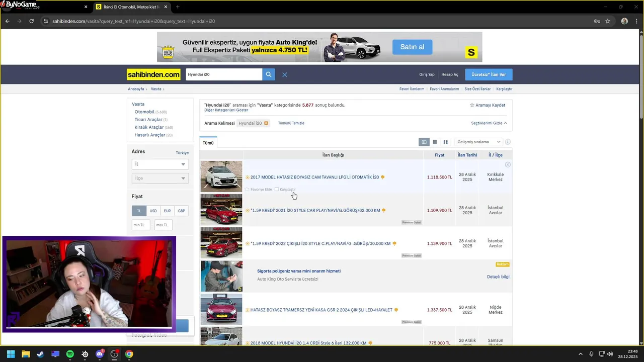Image resolution: width=644 pixels, height=362 pixels.
Task: Open HATASZ BOYASZ TRAMERSZ listing thumbnail
Action: coord(221,309)
